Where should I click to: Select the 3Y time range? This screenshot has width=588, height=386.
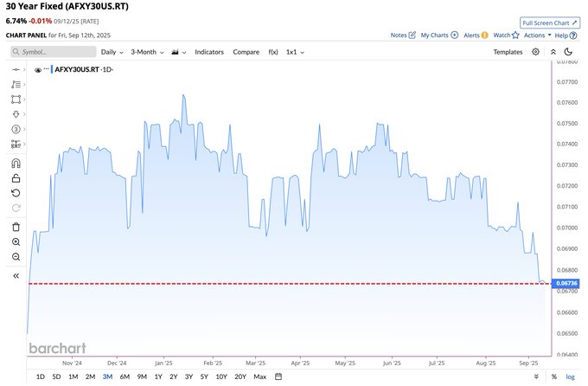pos(189,376)
